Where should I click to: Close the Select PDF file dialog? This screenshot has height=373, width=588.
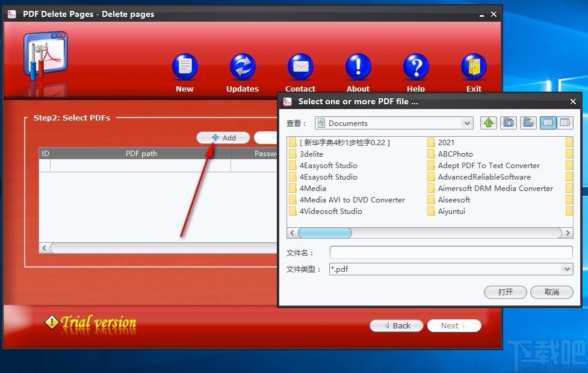[x=573, y=101]
